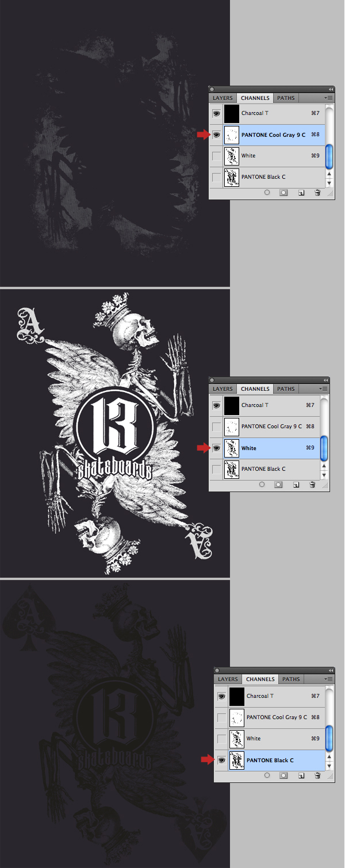Switch to Paths tab in middle panel

[x=286, y=389]
